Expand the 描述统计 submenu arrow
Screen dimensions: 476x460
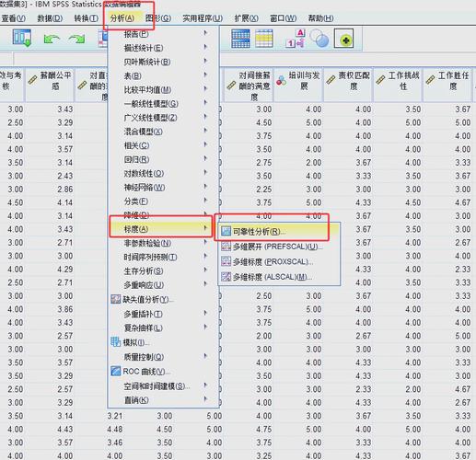click(205, 47)
